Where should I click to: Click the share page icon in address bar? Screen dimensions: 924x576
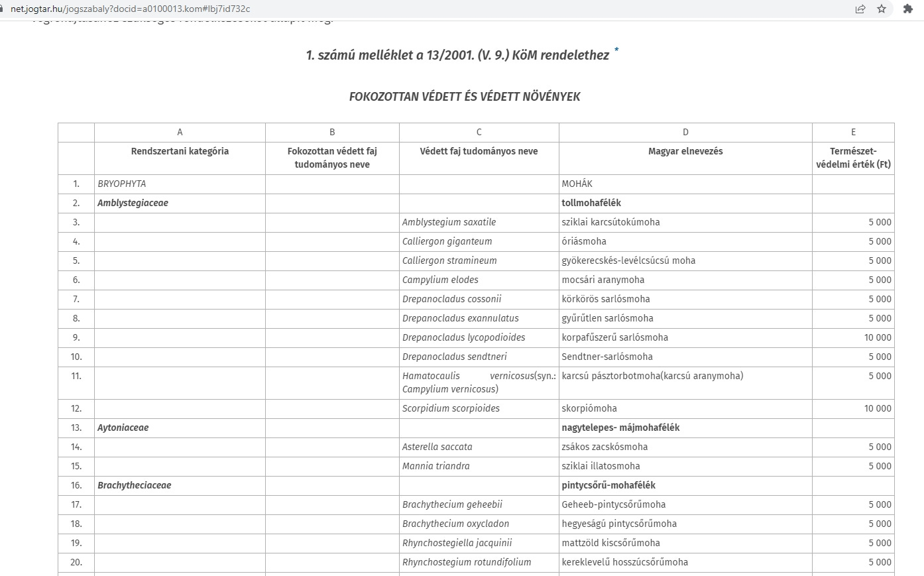(860, 9)
